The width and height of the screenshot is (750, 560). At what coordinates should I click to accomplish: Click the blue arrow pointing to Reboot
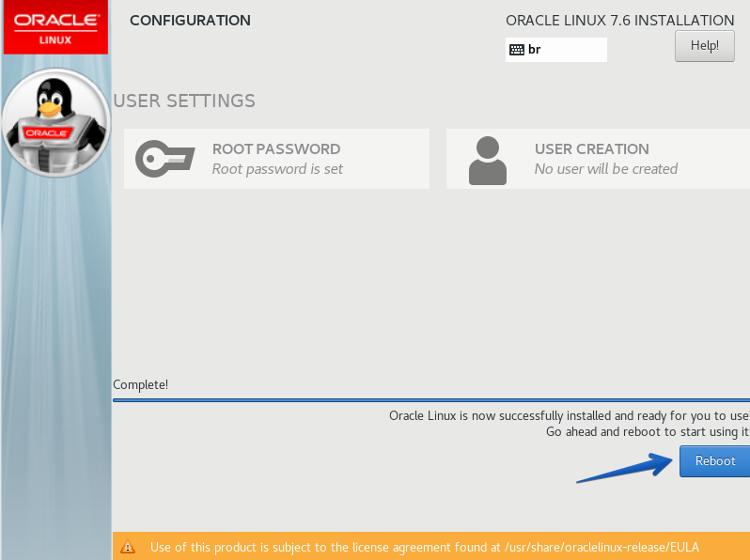coord(623,467)
